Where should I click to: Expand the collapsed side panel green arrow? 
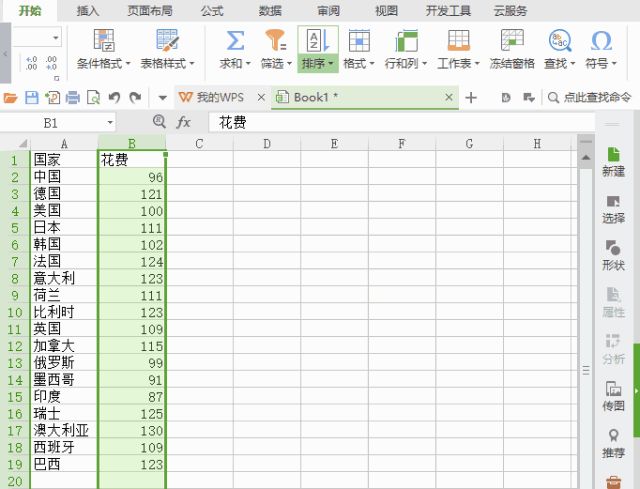pyautogui.click(x=636, y=391)
